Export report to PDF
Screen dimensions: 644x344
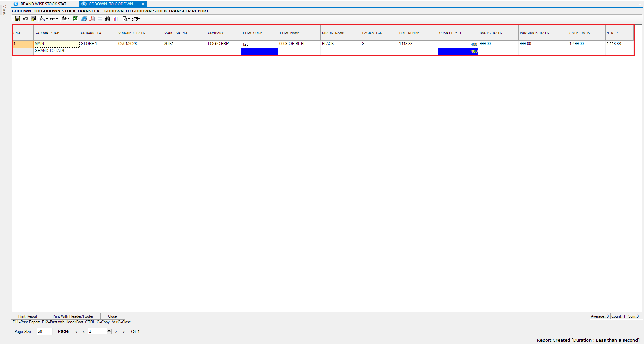coord(92,19)
